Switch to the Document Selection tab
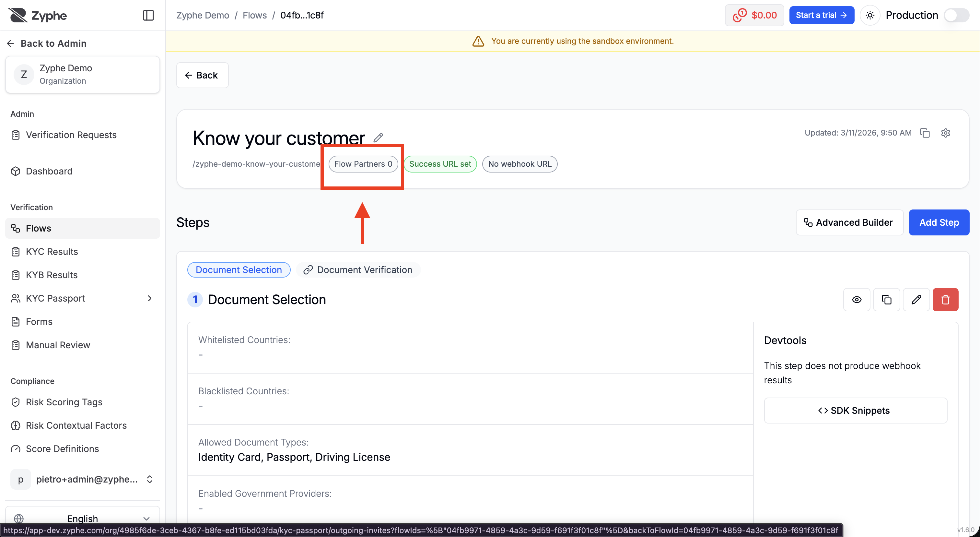 coord(239,270)
